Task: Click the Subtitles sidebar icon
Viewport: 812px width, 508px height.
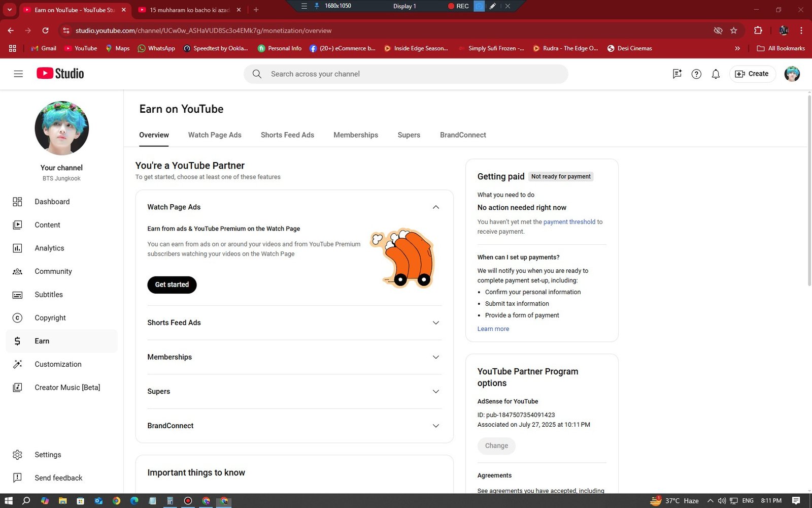Action: tap(17, 295)
